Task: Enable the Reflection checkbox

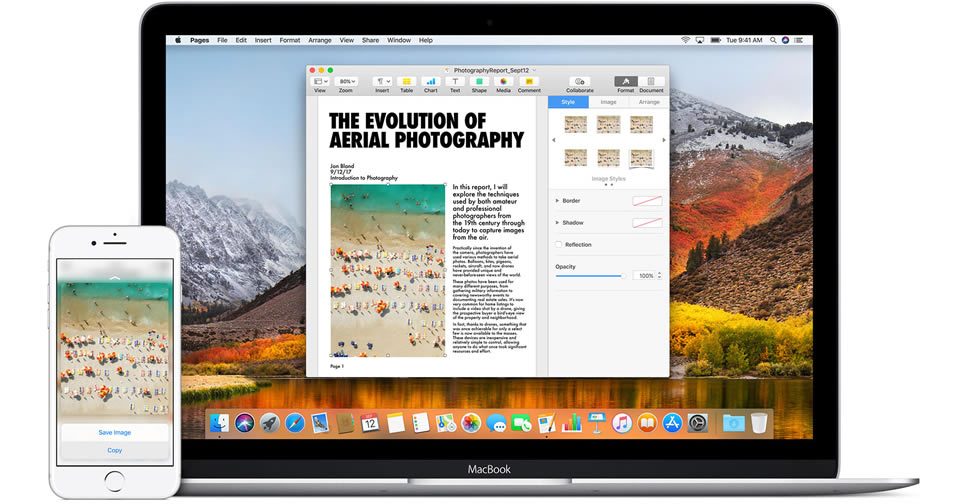Action: coord(559,245)
